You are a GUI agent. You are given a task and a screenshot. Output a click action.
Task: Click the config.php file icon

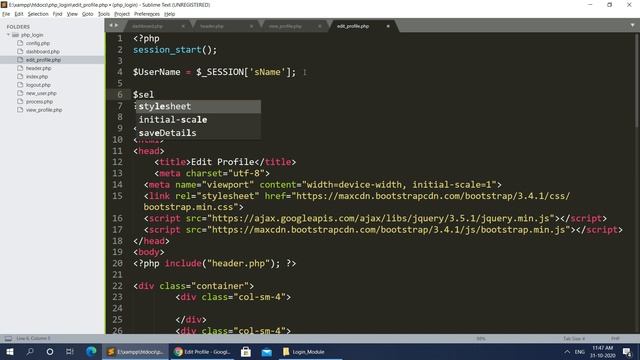tap(20, 43)
